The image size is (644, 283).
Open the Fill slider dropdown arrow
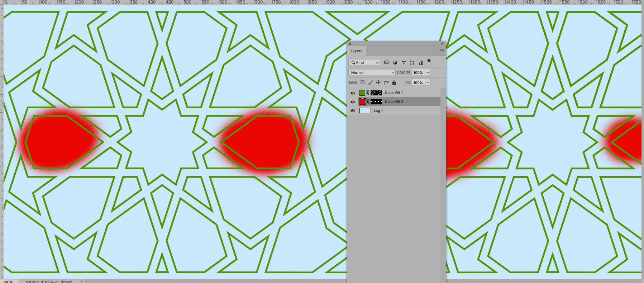(428, 82)
